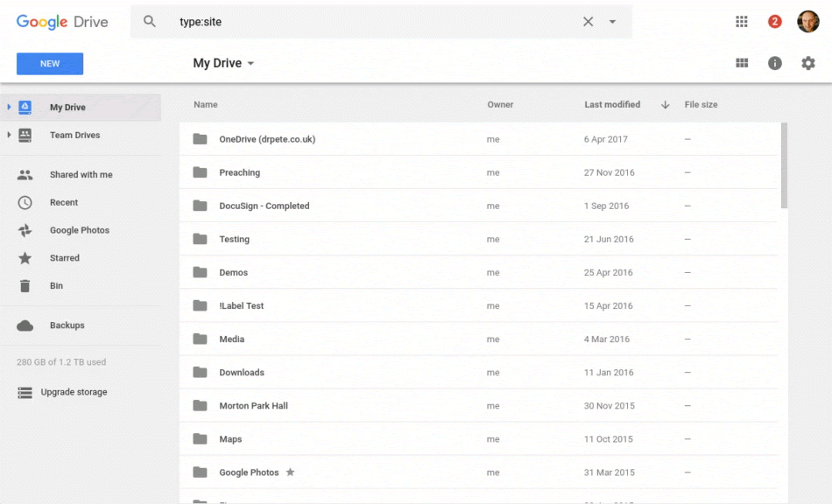Reverse sort direction arrow

[665, 105]
